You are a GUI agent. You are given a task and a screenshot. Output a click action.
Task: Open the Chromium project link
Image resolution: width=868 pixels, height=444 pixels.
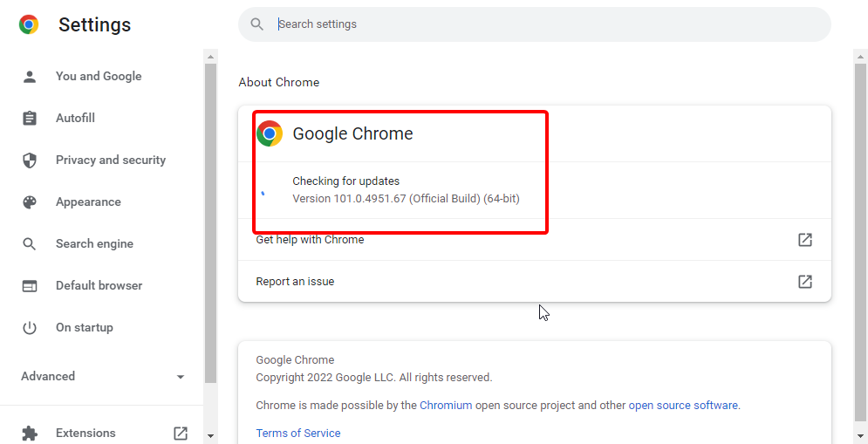(x=446, y=406)
